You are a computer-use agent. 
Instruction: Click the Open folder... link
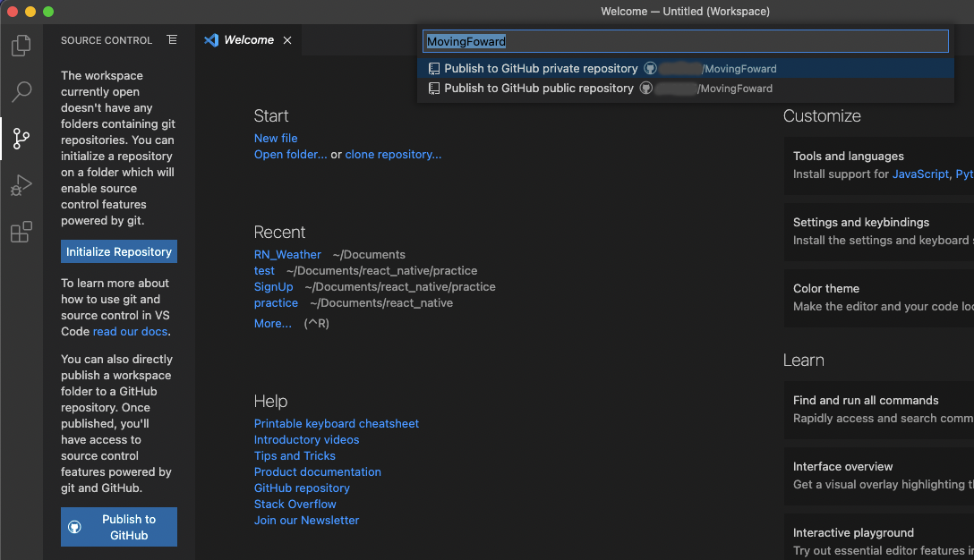coord(290,154)
